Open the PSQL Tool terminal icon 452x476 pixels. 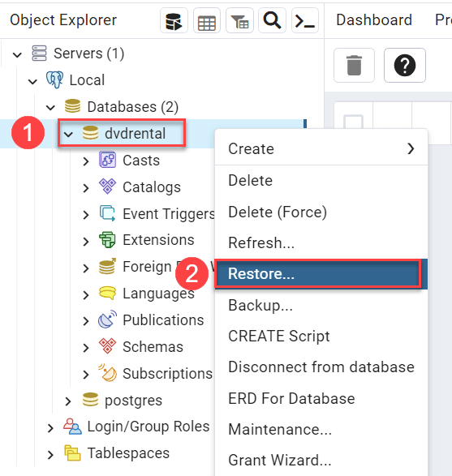pos(304,21)
